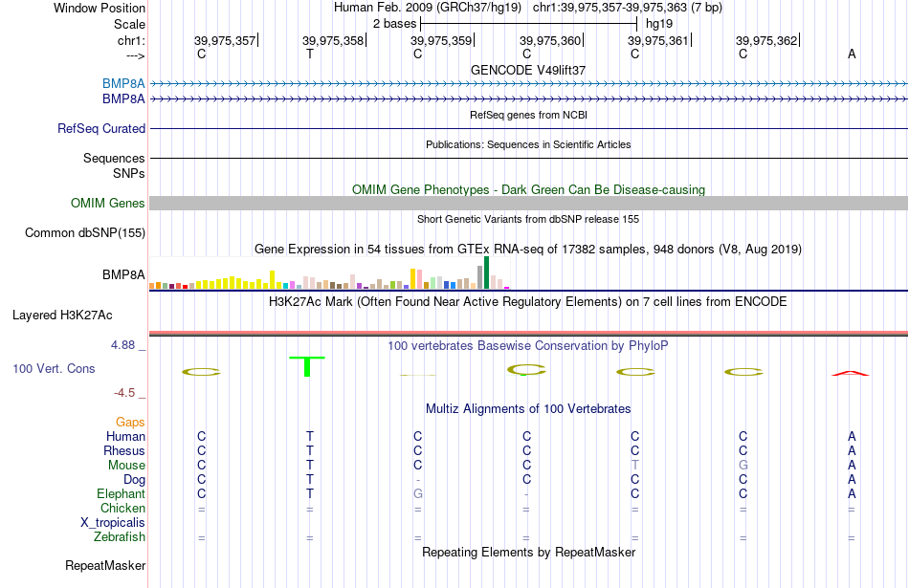The height and width of the screenshot is (588, 909).
Task: Select the Dog species label
Action: tap(135, 480)
